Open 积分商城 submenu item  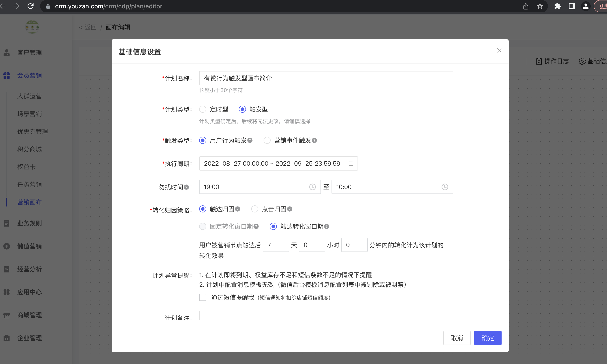[x=29, y=149]
